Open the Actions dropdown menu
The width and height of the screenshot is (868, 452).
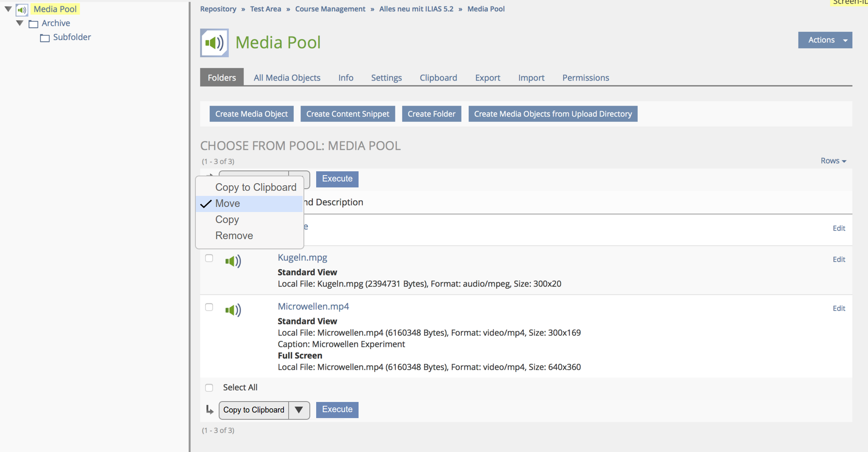pos(825,40)
